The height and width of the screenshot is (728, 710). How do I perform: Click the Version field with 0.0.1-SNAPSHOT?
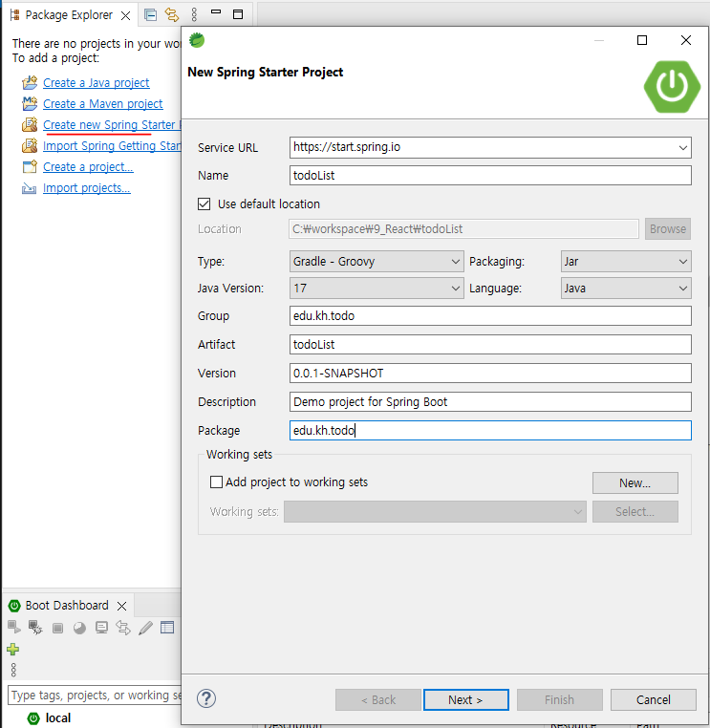click(x=490, y=374)
